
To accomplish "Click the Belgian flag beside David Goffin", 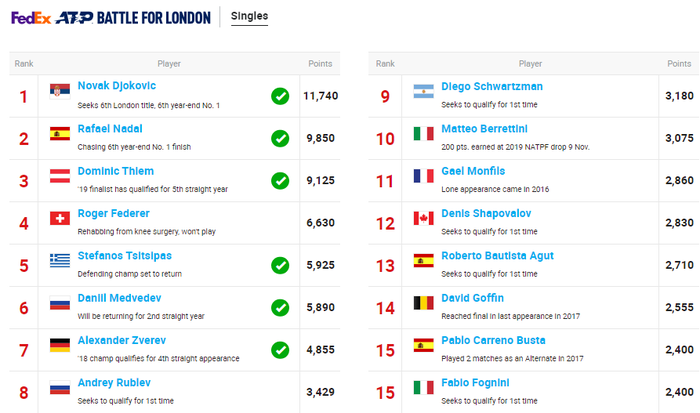I will 424,303.
